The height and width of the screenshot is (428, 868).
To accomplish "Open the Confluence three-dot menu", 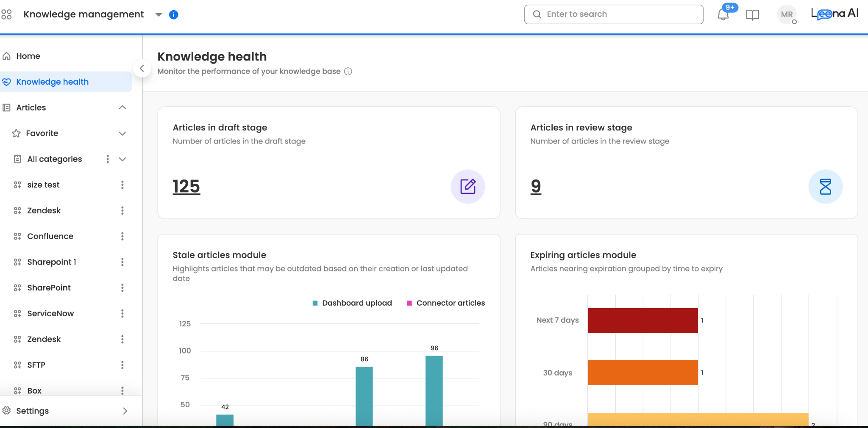I will tap(122, 236).
